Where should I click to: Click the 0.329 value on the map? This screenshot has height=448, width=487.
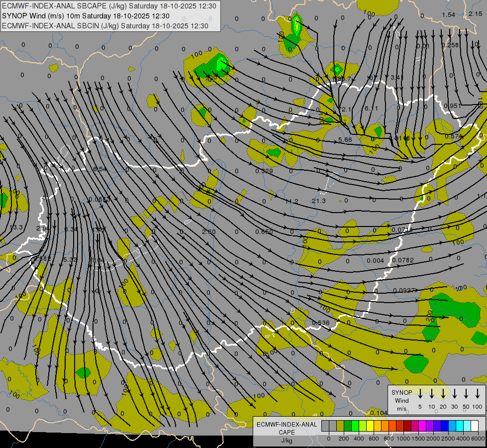[264, 171]
